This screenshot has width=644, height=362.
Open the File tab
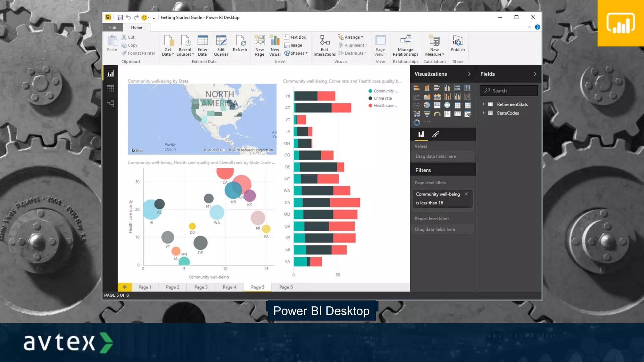click(x=112, y=27)
